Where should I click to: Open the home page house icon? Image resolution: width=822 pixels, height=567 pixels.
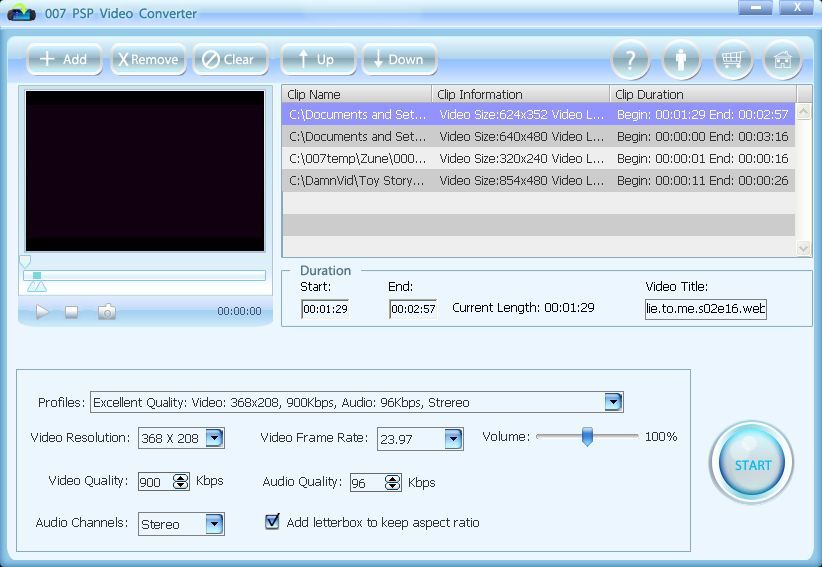pyautogui.click(x=783, y=60)
